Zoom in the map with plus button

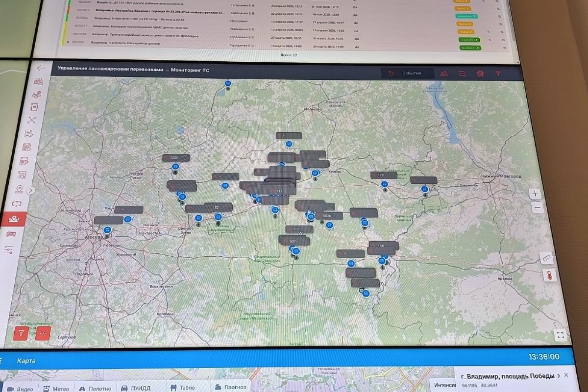[x=536, y=194]
